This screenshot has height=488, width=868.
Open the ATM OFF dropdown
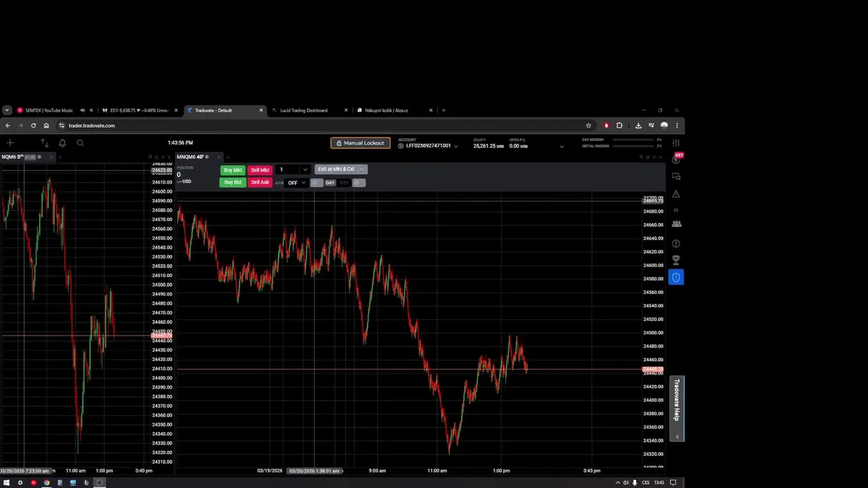[296, 183]
